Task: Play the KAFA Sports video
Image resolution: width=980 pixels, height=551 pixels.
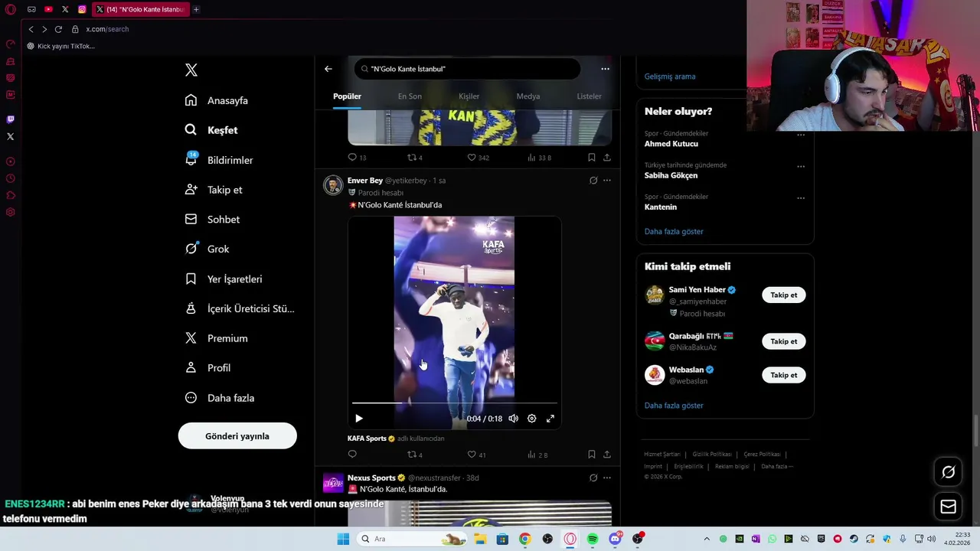Action: tap(359, 419)
